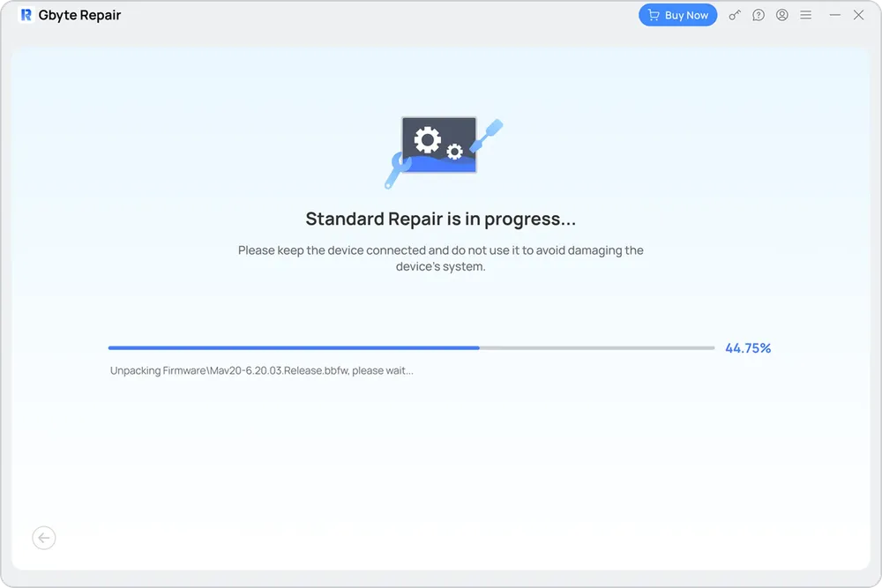Click the repair tools illustration
Image resolution: width=882 pixels, height=588 pixels.
444,153
